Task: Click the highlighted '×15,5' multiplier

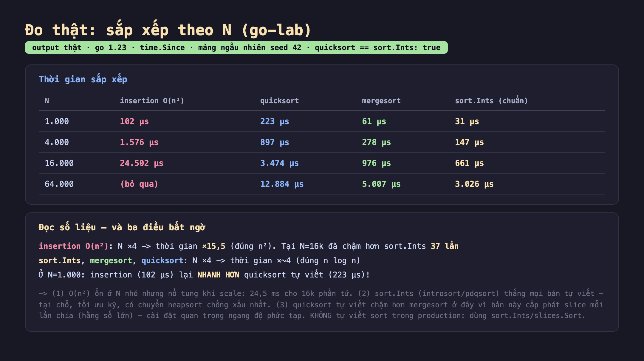Action: point(214,246)
